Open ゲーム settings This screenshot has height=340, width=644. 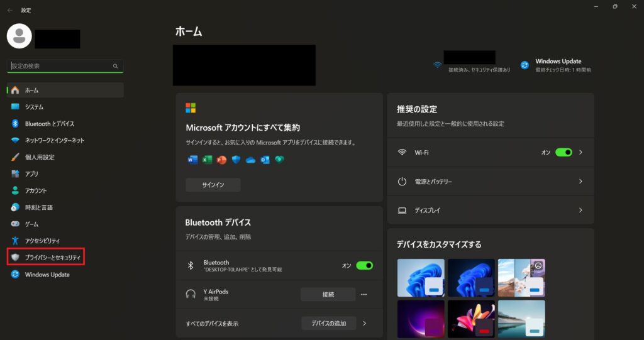65,224
